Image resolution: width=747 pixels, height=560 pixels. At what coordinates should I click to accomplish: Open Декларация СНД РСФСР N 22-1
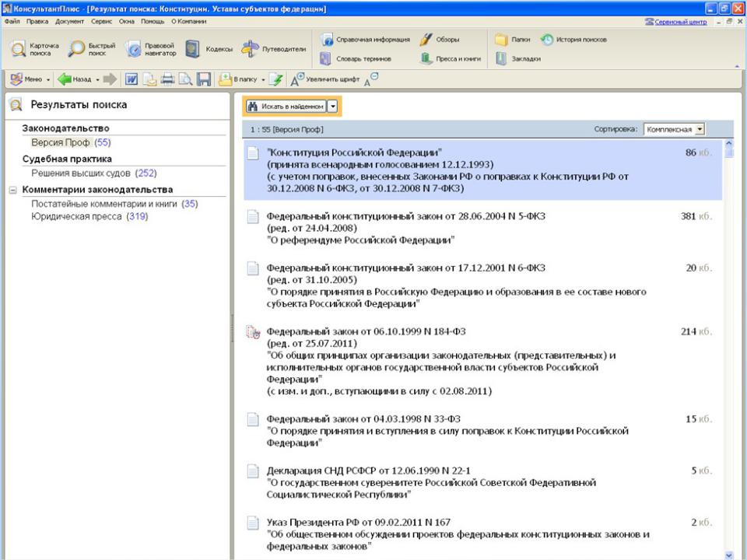pos(482,482)
